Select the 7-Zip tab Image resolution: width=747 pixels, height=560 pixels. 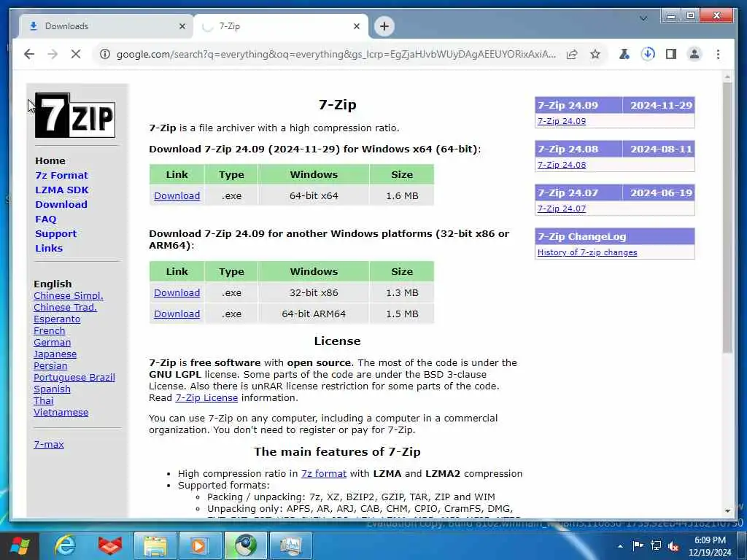click(x=281, y=26)
